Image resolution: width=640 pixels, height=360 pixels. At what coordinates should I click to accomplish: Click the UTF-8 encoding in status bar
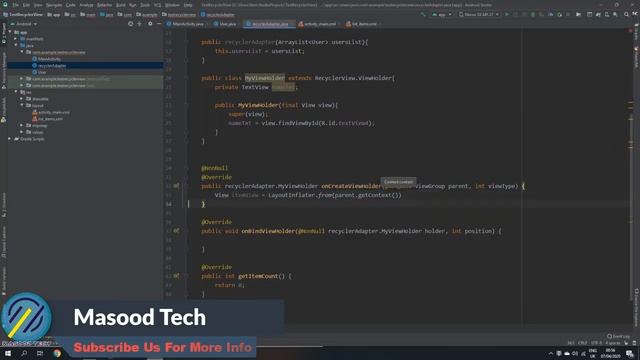(x=596, y=343)
